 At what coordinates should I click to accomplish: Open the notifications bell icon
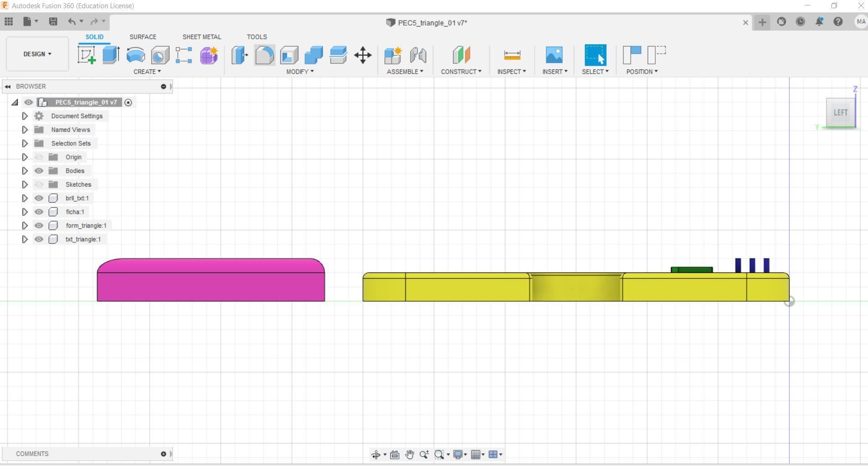[819, 21]
